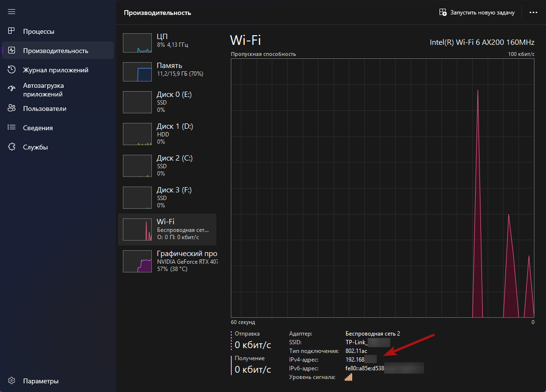Image resolution: width=546 pixels, height=392 pixels.
Task: Open the Users page icon
Action: pyautogui.click(x=12, y=108)
